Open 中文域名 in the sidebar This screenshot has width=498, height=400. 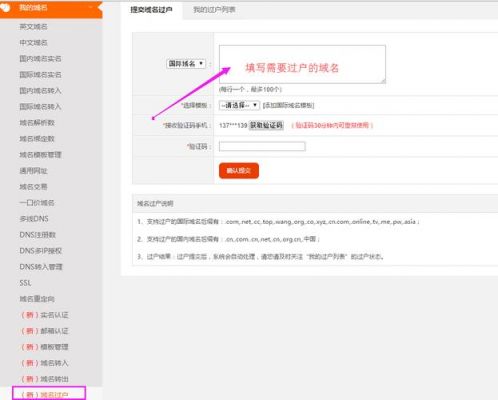coord(33,43)
